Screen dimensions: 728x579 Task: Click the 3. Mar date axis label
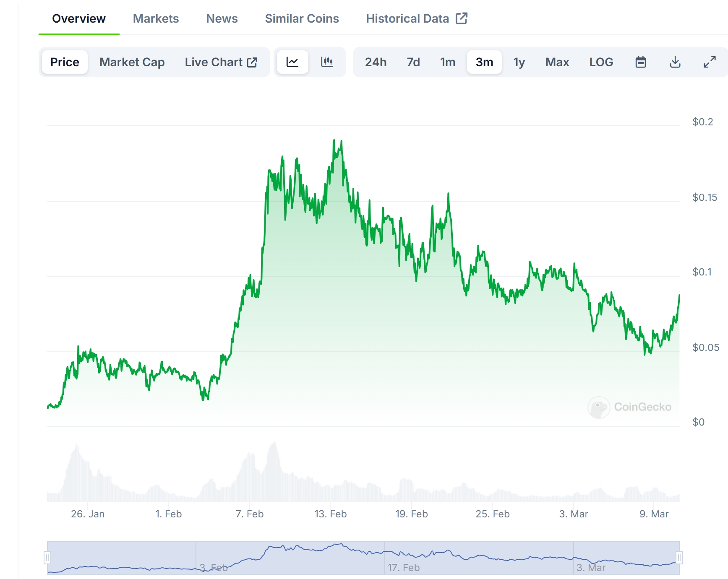[x=574, y=514]
